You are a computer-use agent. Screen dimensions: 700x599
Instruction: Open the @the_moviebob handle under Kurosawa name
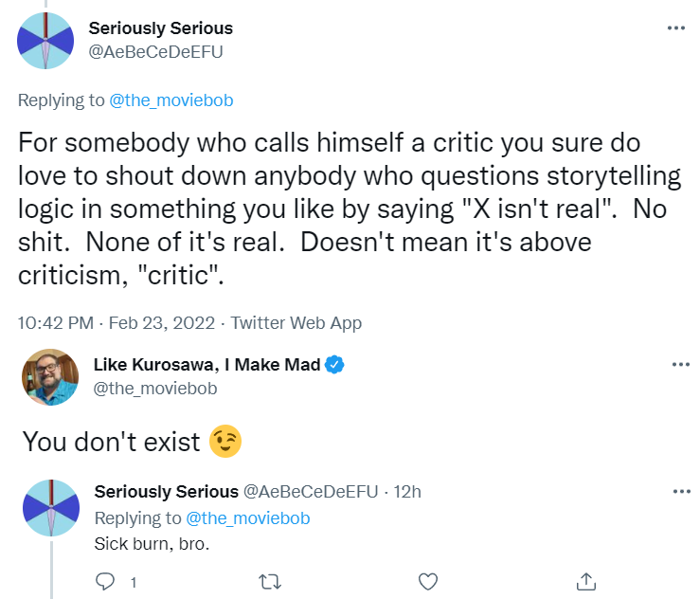[155, 389]
